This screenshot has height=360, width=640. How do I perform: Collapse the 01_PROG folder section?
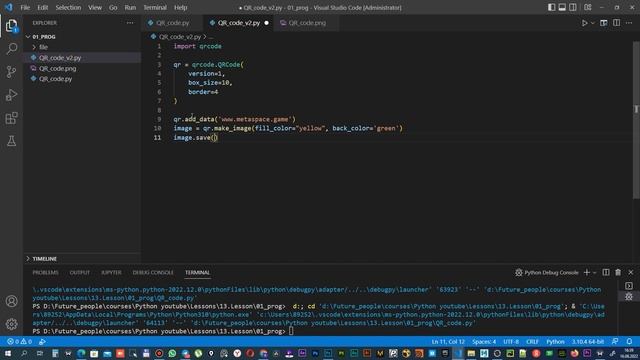(x=44, y=37)
